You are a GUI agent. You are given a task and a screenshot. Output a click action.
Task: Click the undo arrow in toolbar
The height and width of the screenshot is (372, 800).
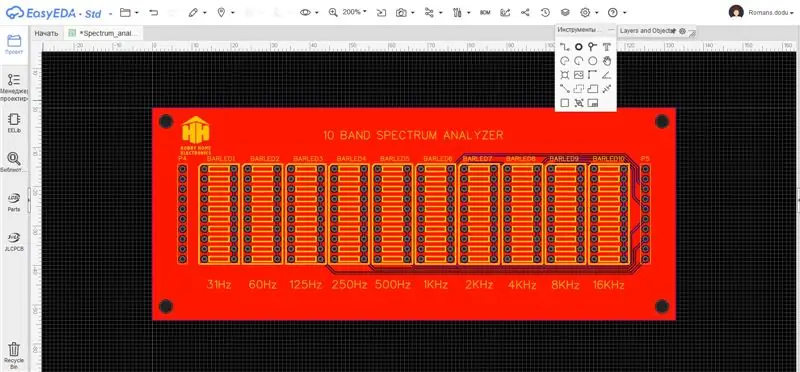click(154, 12)
